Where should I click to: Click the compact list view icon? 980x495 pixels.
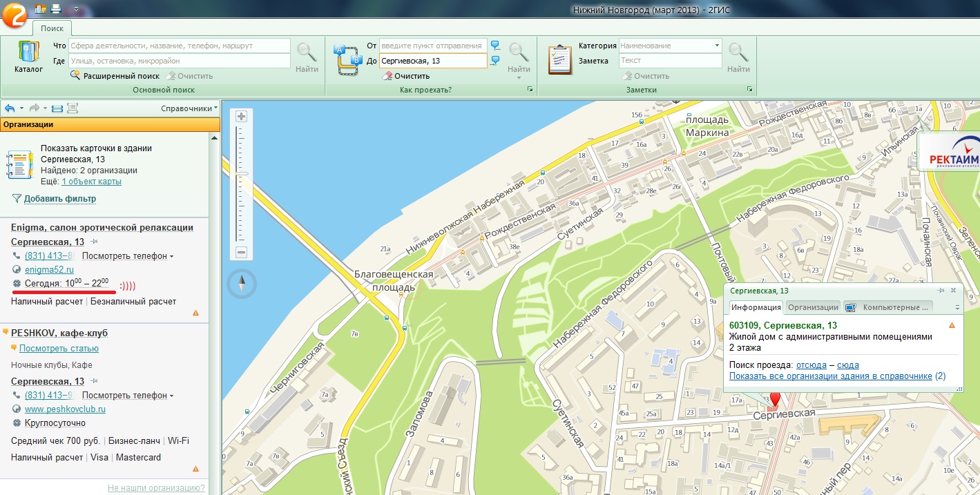57,108
